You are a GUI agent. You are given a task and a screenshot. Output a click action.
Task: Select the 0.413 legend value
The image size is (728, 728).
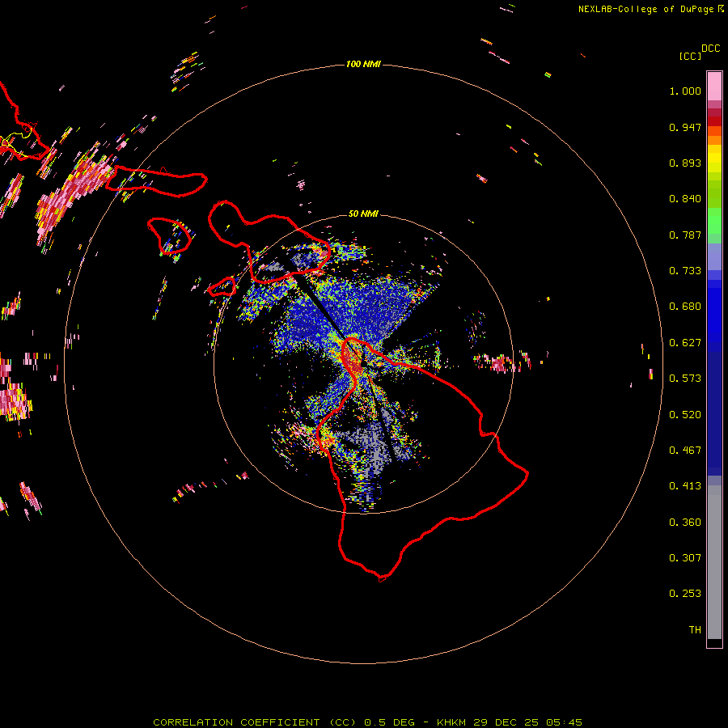click(685, 486)
